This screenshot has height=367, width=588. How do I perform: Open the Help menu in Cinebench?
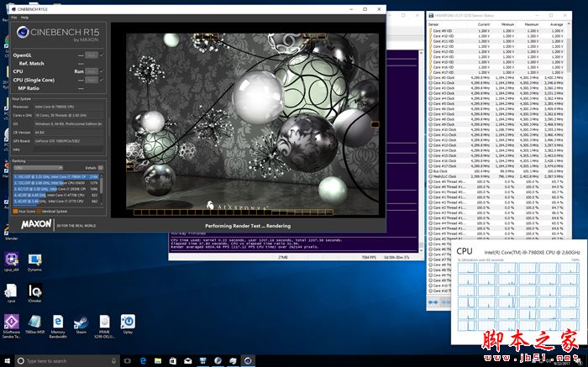click(x=24, y=18)
